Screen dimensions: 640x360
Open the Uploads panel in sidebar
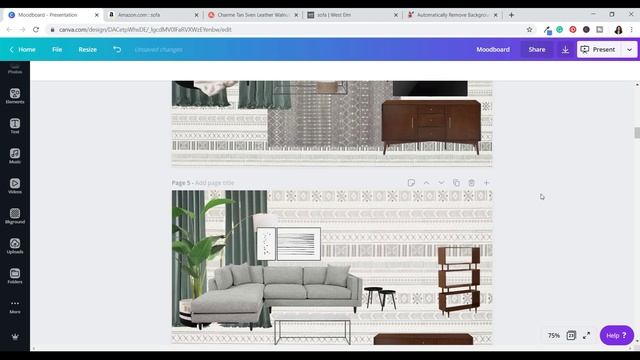pyautogui.click(x=15, y=246)
